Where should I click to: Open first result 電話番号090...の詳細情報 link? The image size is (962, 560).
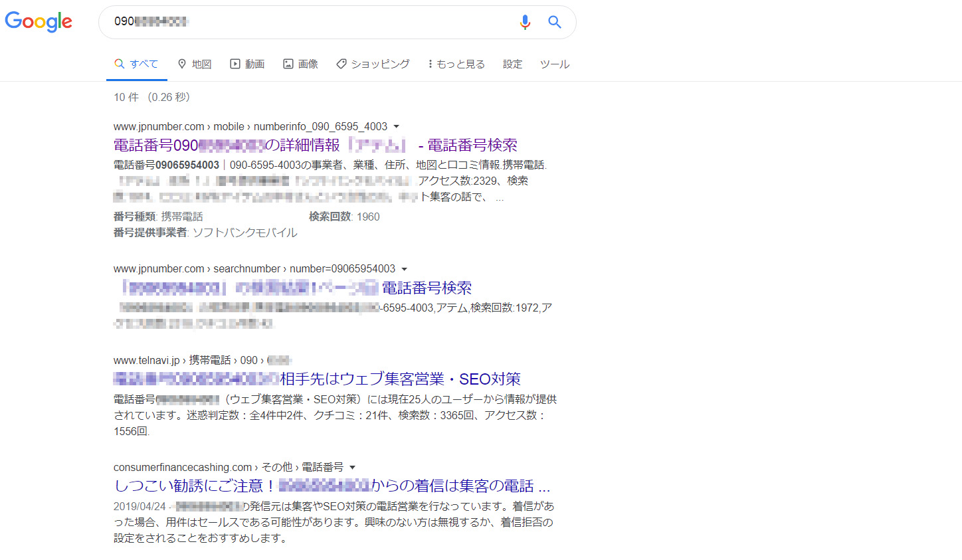pyautogui.click(x=315, y=145)
